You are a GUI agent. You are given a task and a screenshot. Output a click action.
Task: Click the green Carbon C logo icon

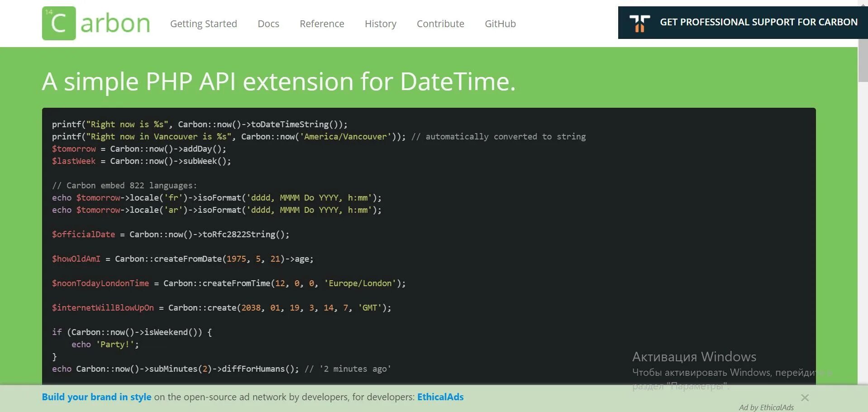(x=59, y=23)
